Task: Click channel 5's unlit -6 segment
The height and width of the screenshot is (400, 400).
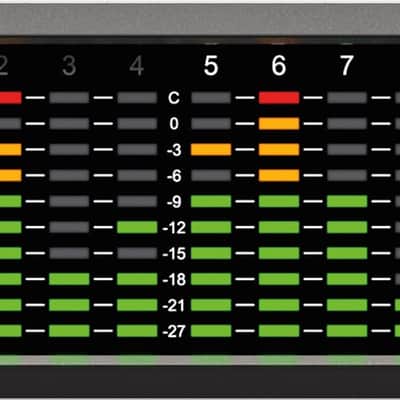Action: [x=211, y=175]
